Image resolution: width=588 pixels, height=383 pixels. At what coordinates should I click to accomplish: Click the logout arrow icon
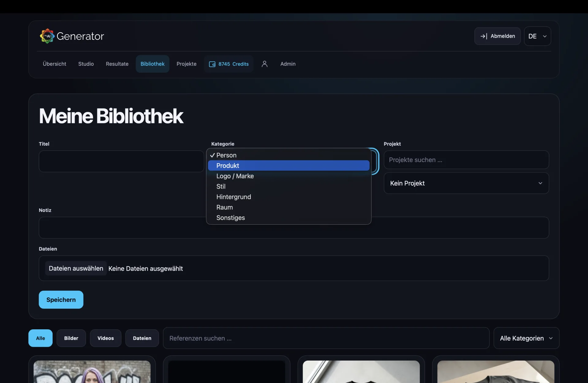484,36
